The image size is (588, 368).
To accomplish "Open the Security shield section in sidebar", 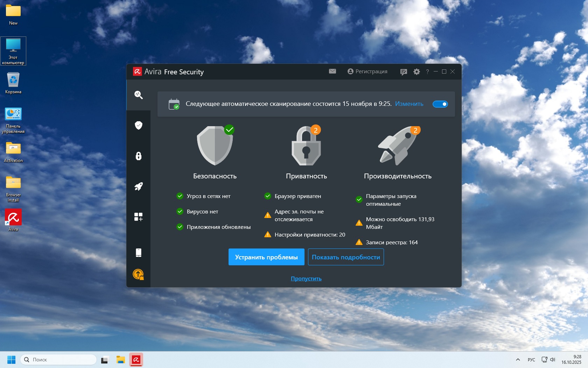I will click(x=139, y=125).
